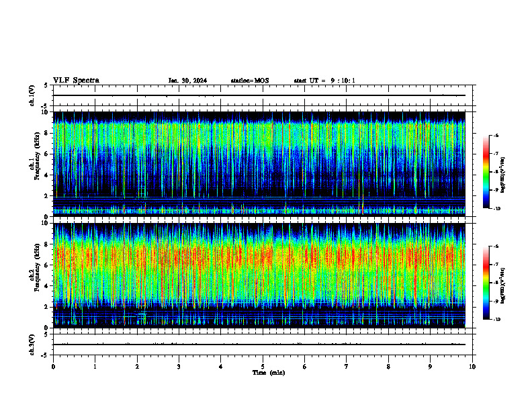Viewport: 532px width, 411px height.
Task: Click time axis tick label "4"
Action: tap(221, 367)
